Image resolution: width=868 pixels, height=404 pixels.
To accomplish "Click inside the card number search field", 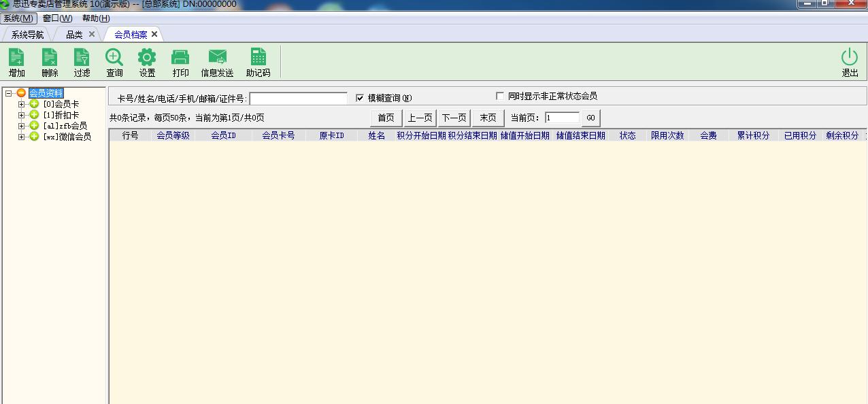I will (298, 97).
